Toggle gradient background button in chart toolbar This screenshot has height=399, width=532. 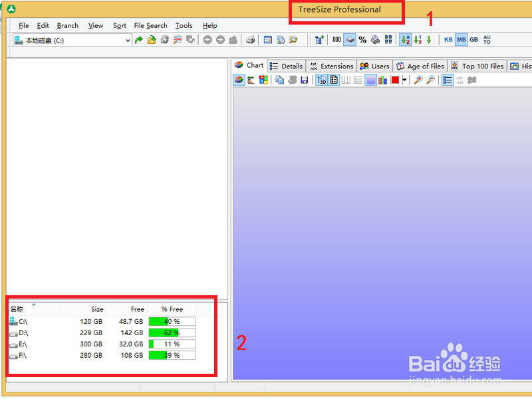tap(371, 80)
